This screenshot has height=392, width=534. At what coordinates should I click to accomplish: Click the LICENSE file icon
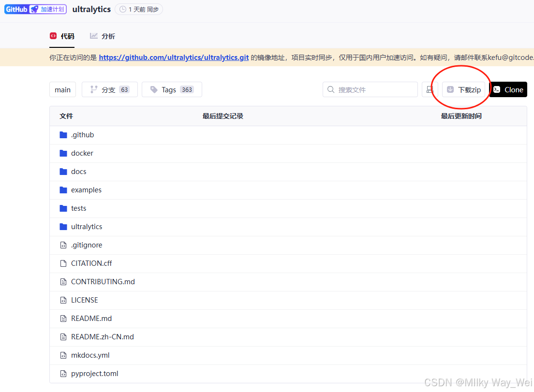coord(63,300)
